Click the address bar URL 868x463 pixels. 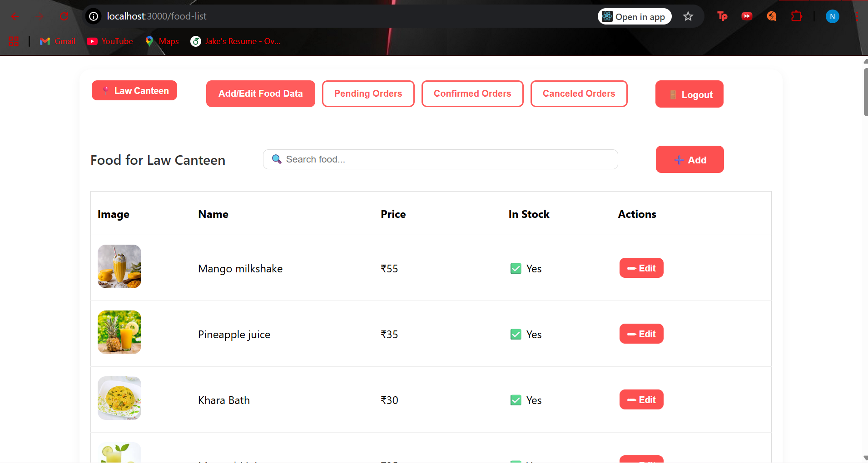[157, 16]
